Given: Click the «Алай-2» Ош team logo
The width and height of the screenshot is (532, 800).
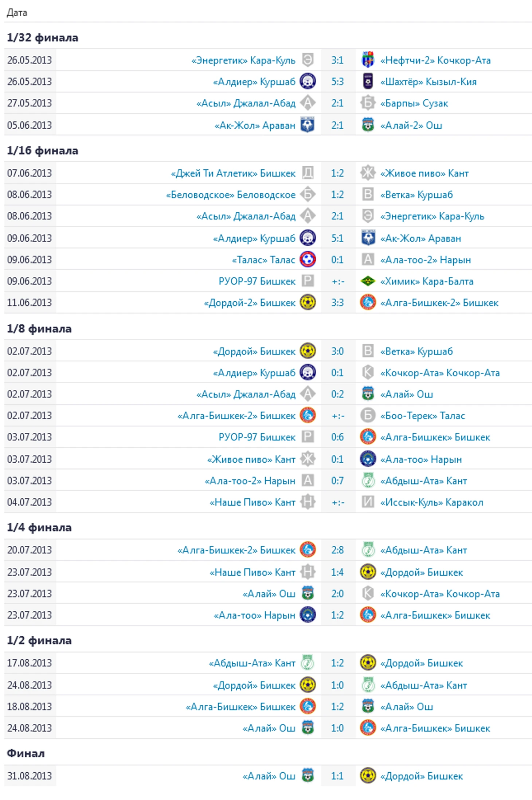Looking at the screenshot, I should point(367,125).
